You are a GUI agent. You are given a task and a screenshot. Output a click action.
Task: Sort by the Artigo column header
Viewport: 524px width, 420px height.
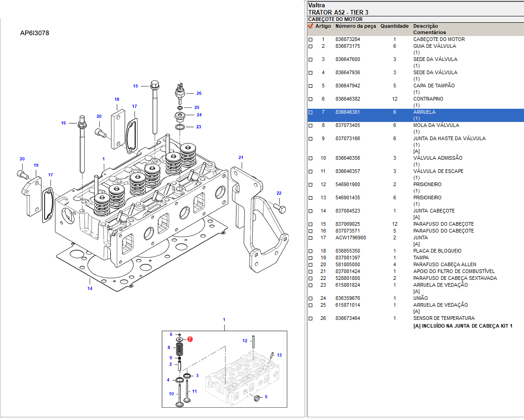[323, 26]
